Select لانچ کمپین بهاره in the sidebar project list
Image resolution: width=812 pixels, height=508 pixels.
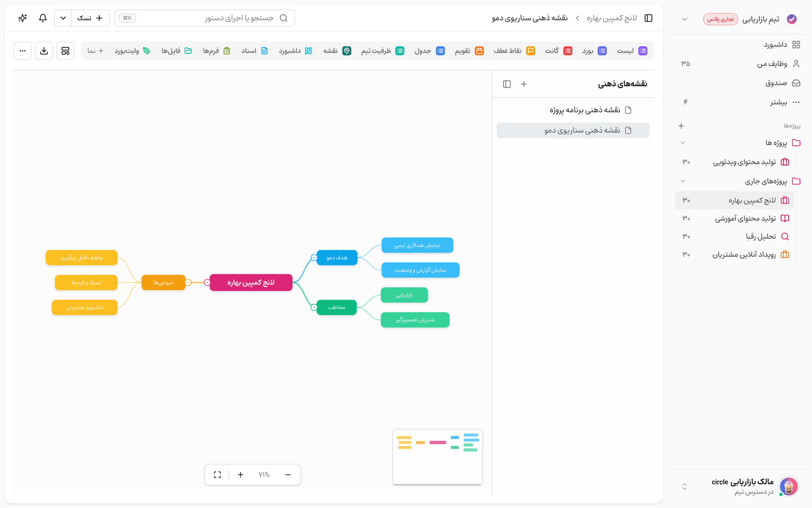pyautogui.click(x=734, y=200)
